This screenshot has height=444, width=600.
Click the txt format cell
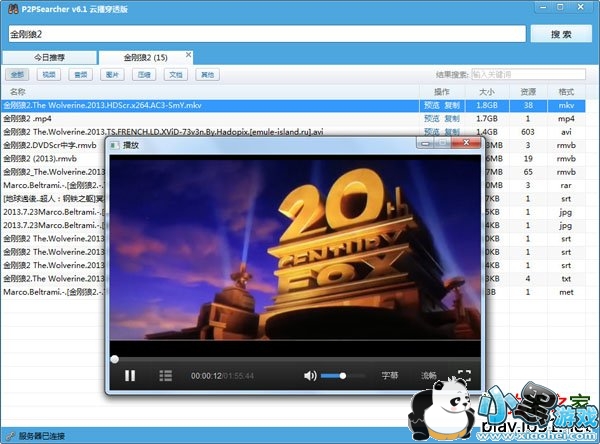[566, 279]
